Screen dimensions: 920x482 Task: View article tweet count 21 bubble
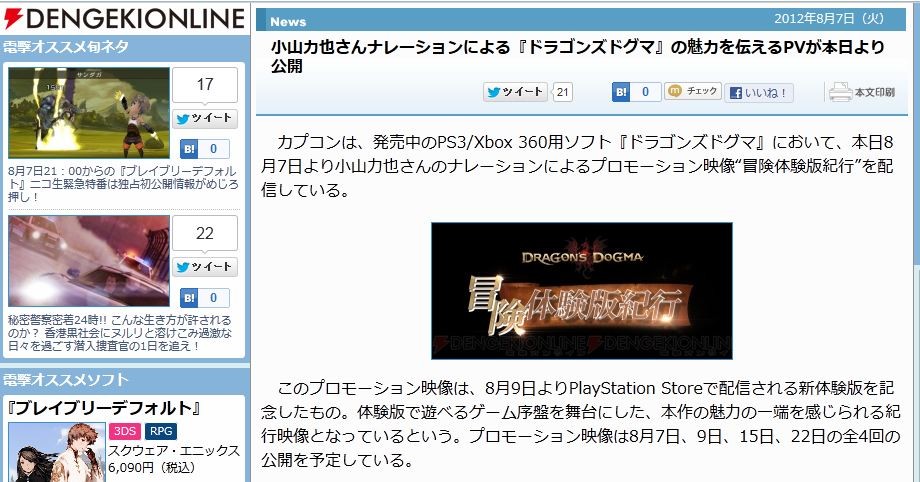click(x=563, y=92)
